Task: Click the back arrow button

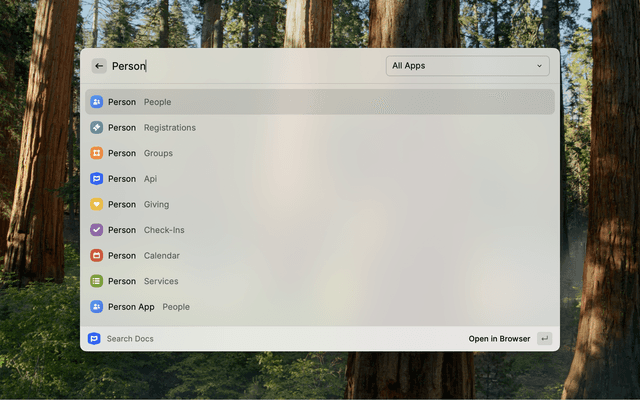Action: pos(99,66)
